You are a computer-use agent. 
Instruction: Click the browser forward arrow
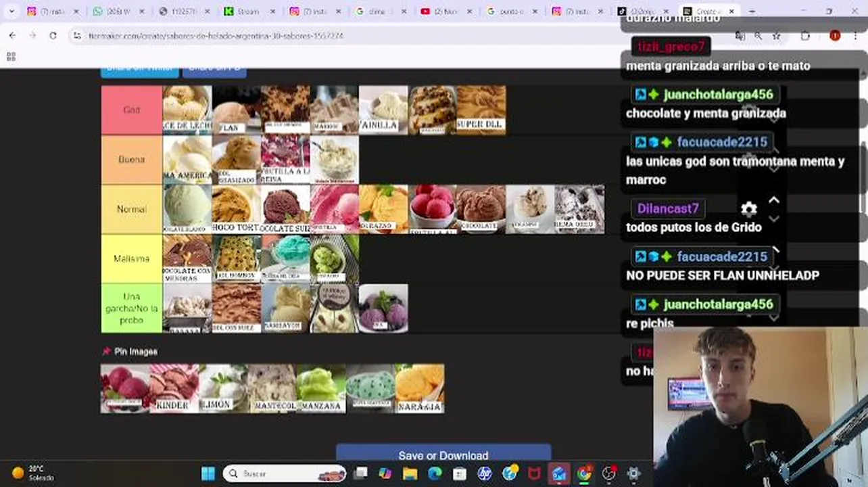pos(32,35)
